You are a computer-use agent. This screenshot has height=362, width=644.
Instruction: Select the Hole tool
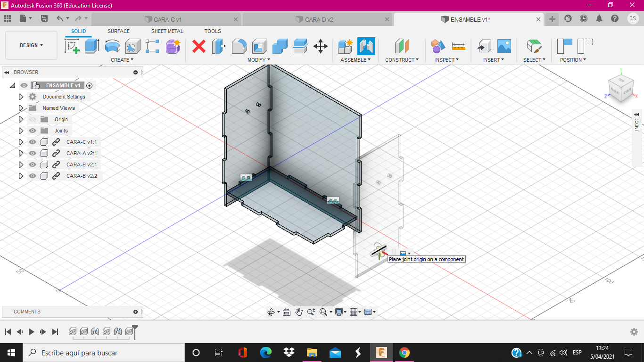(132, 46)
